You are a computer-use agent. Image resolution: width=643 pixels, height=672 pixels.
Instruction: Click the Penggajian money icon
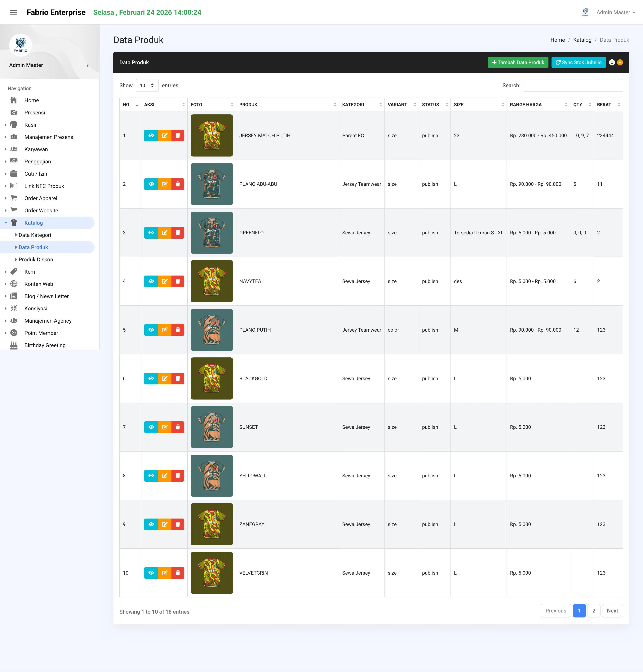pos(14,161)
